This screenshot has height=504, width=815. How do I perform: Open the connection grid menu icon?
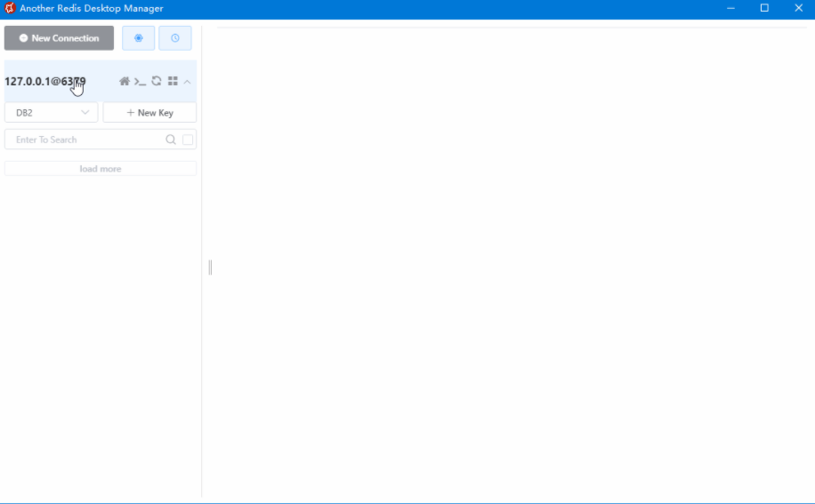click(x=173, y=81)
